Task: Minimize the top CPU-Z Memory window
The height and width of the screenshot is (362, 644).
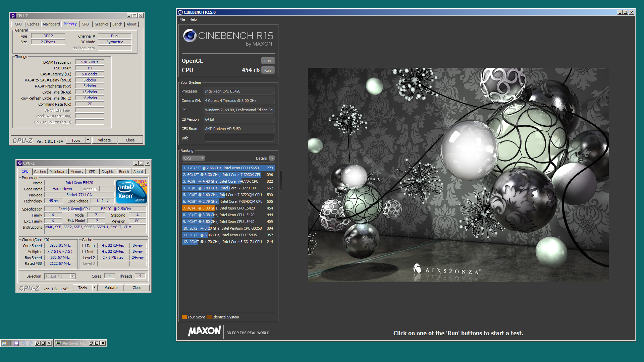Action: 129,16
